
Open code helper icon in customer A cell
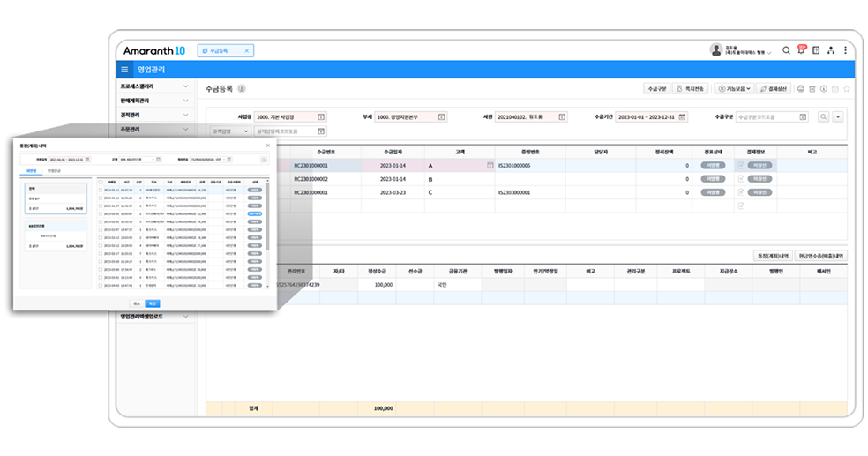click(x=490, y=166)
